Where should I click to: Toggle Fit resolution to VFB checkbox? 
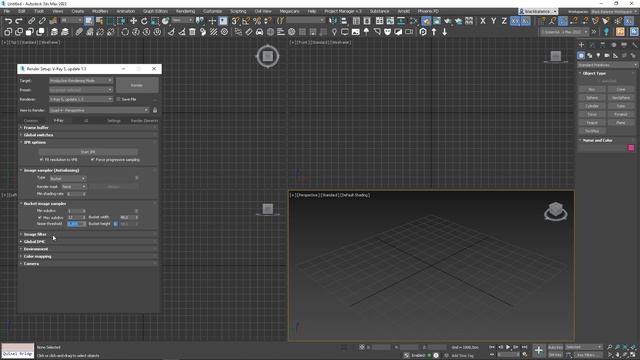point(42,160)
